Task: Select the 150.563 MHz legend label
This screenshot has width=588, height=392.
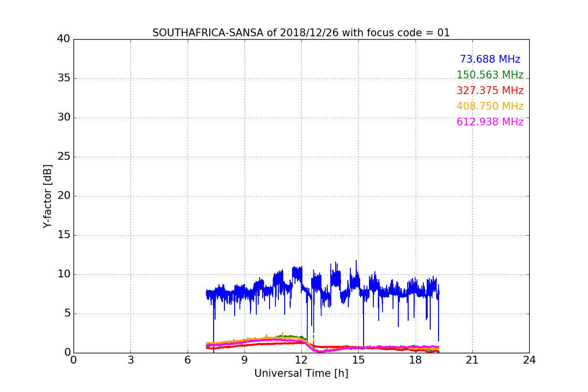Action: tap(490, 75)
